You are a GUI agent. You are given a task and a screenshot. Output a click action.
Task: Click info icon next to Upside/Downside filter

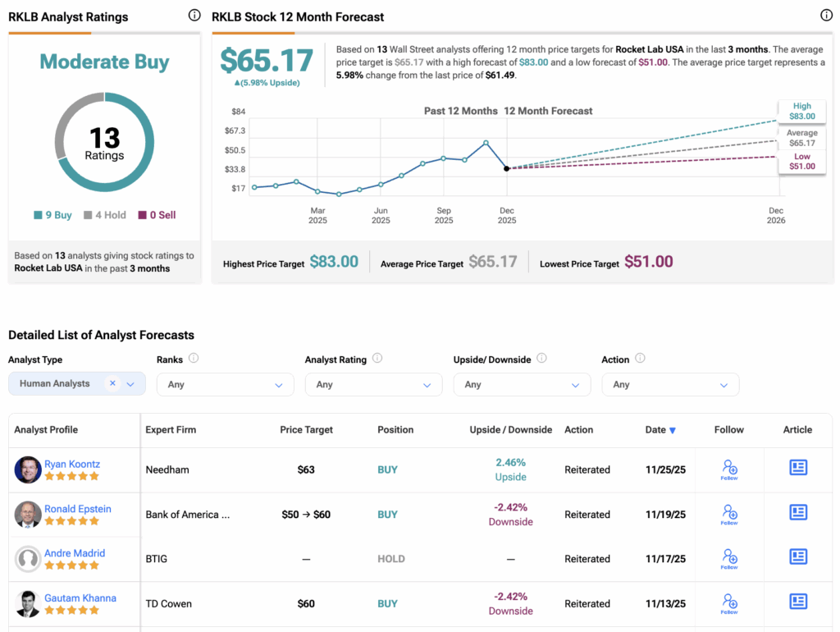click(x=541, y=359)
